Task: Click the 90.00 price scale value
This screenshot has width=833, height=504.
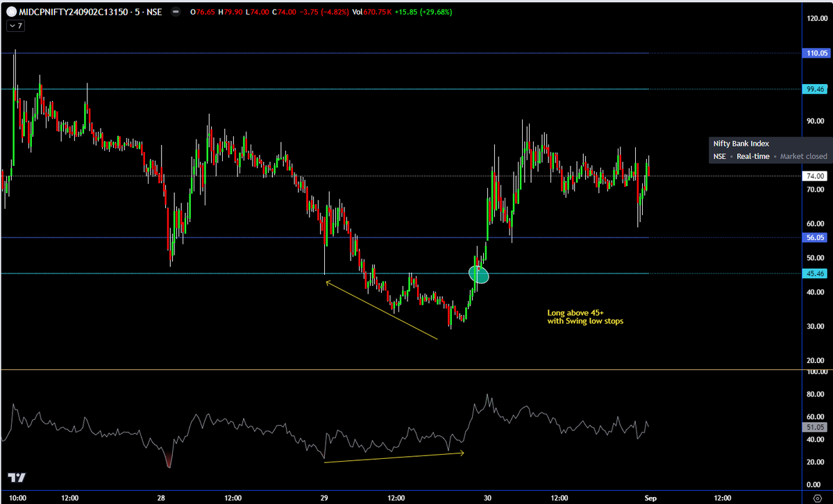Action: tap(816, 121)
